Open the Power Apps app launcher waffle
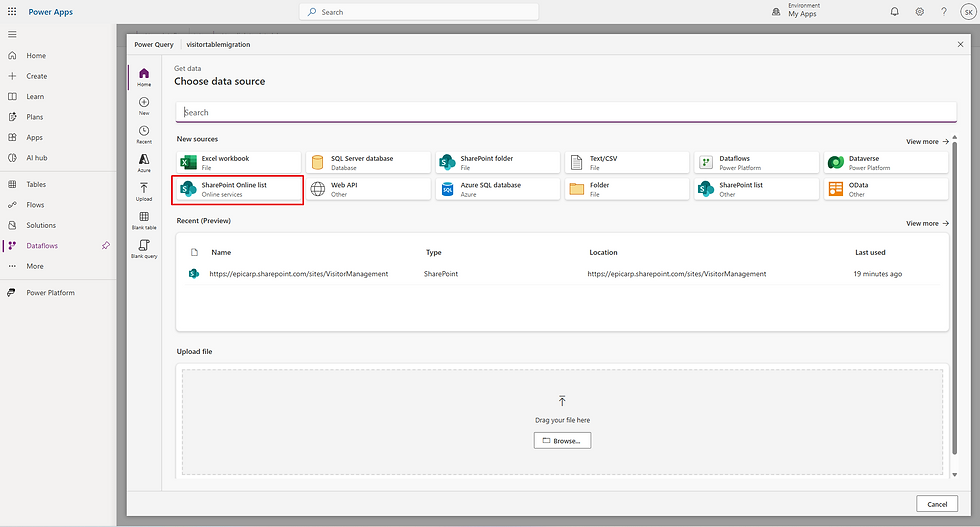 [x=12, y=12]
